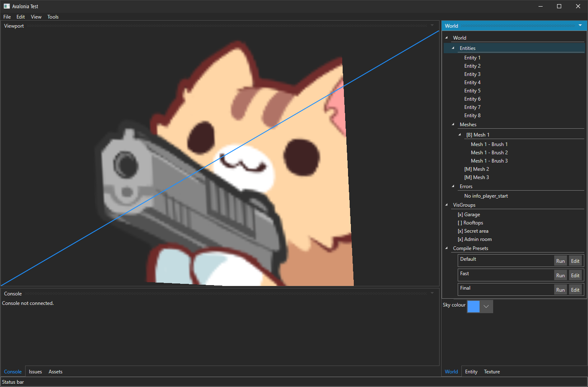Collapse the World tree root node
This screenshot has width=588, height=387.
[x=447, y=38]
